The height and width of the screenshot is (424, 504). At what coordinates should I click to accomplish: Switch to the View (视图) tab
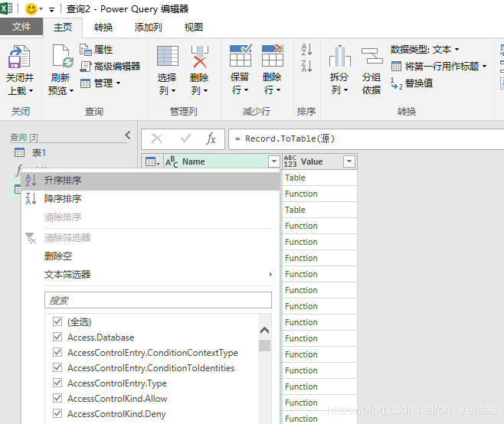194,28
